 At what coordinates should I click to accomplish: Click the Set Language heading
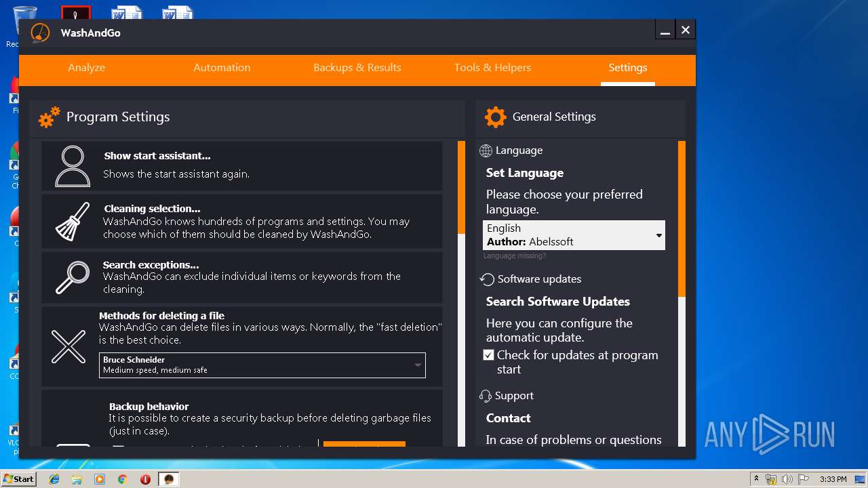click(525, 173)
